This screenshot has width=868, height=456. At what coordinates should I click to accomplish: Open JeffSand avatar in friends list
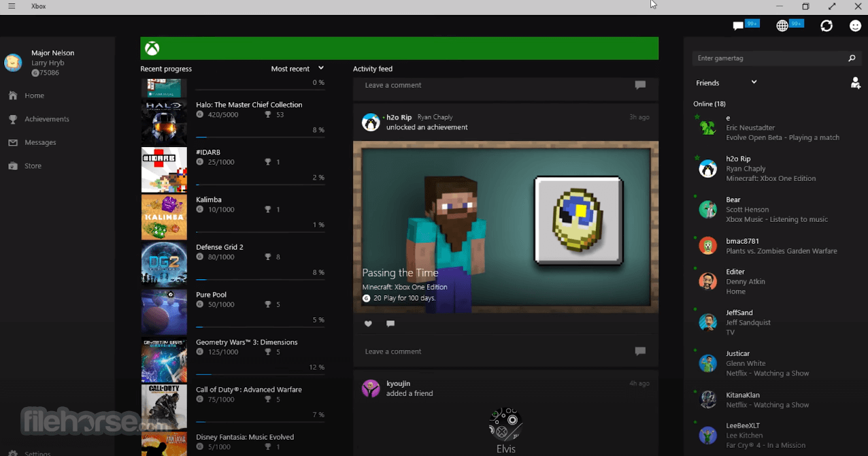pos(708,323)
